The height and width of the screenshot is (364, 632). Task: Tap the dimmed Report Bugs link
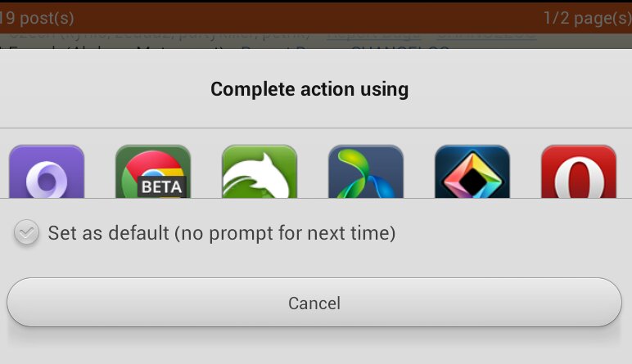click(x=373, y=35)
